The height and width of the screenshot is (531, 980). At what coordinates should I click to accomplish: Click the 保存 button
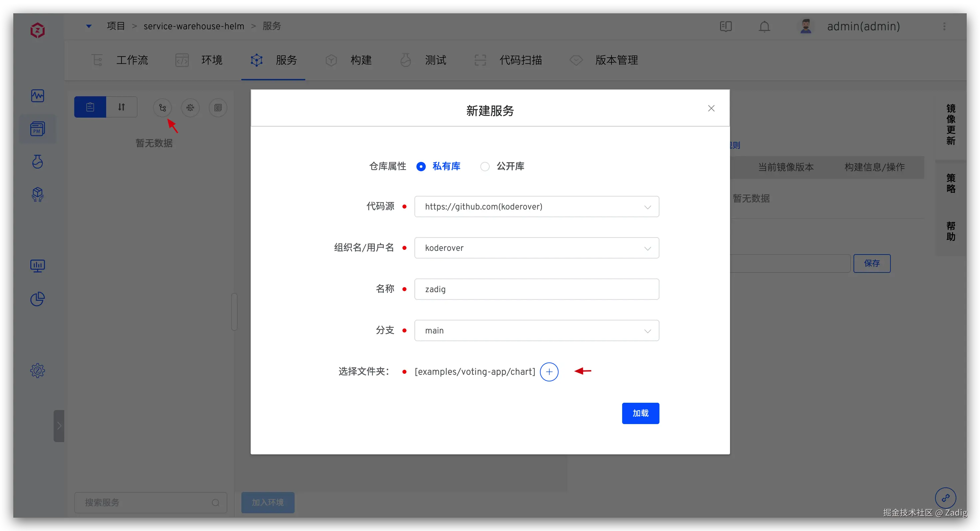pos(872,264)
